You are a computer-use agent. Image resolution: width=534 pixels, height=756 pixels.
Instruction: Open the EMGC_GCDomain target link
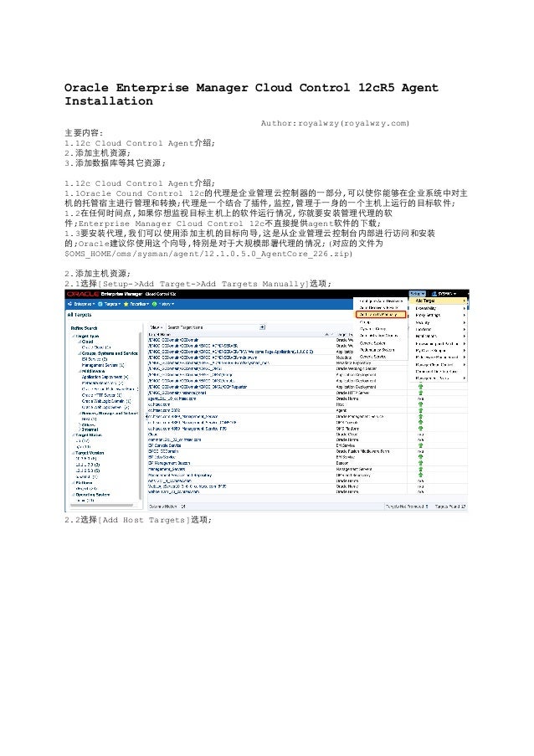coord(163,451)
